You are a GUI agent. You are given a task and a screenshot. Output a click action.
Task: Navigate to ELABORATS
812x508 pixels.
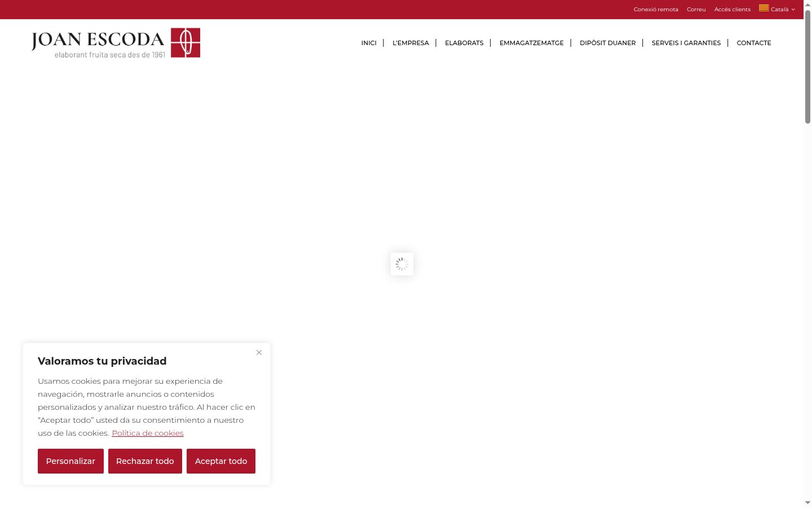click(464, 43)
